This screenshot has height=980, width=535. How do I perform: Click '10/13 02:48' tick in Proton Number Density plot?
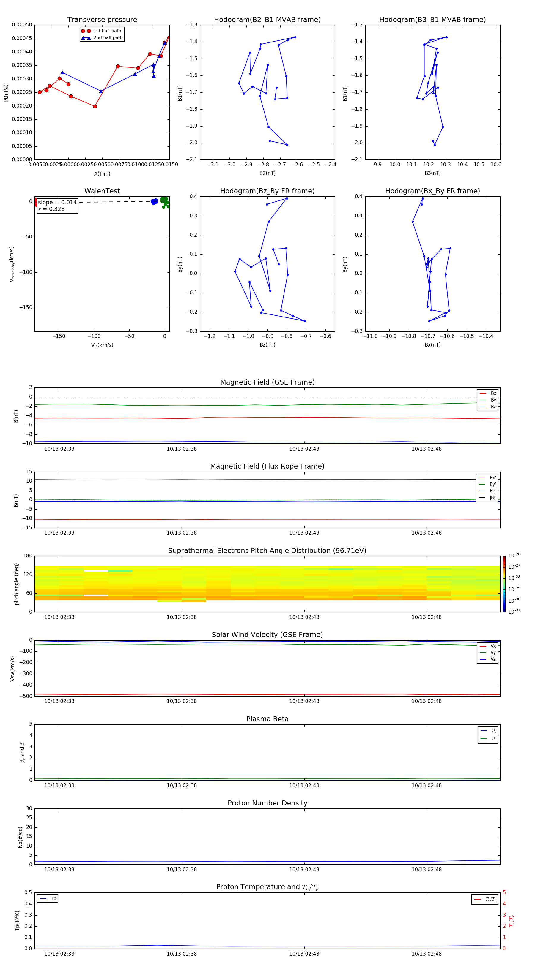427,870
